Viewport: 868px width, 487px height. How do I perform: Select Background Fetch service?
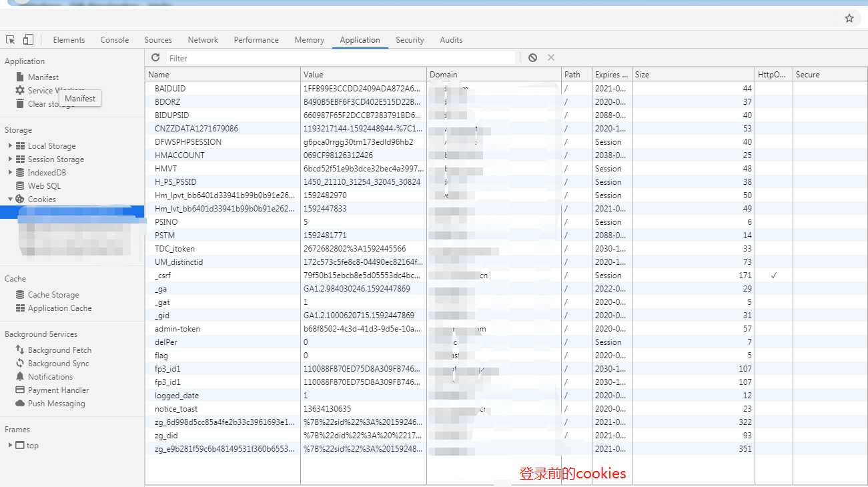tap(59, 350)
